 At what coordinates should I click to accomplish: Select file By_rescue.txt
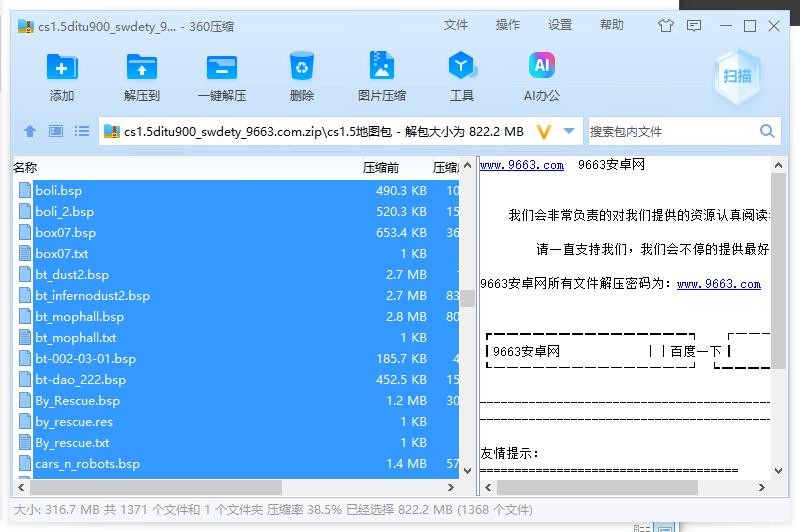point(246,443)
